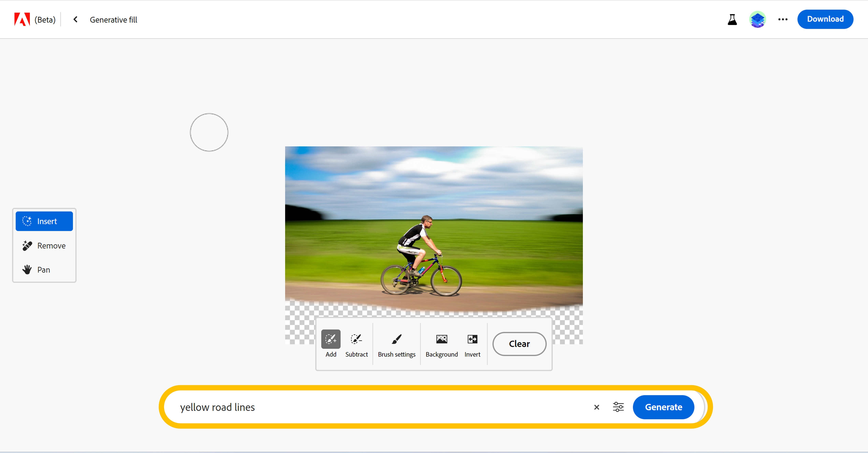The image size is (868, 453).
Task: Click the Generate button
Action: pyautogui.click(x=663, y=407)
